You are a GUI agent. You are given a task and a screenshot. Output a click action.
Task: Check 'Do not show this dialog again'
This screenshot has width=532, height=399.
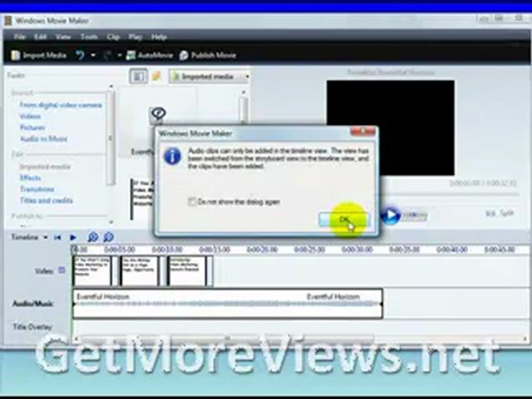192,202
